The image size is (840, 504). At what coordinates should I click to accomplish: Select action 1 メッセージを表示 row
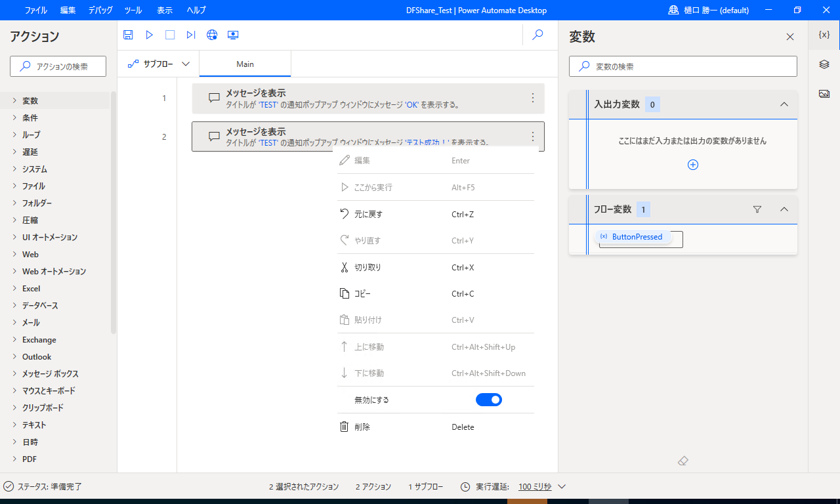pos(368,98)
